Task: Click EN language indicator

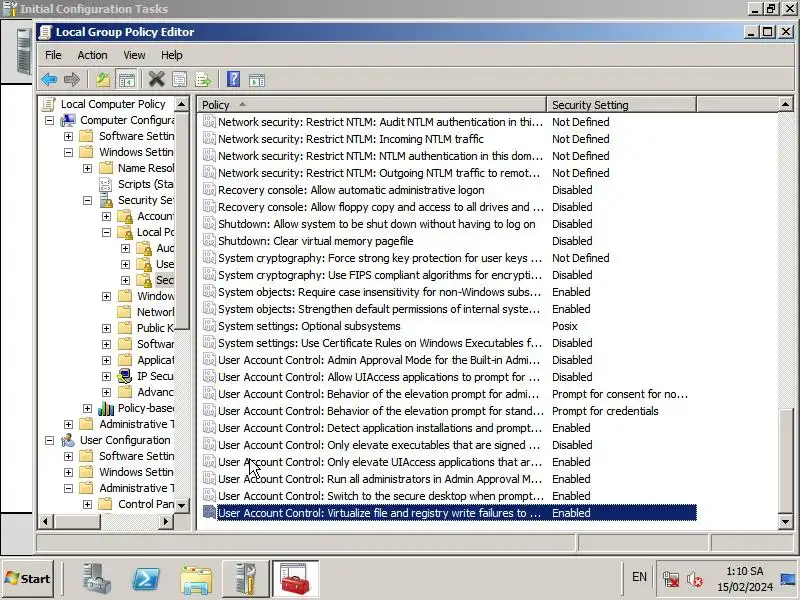Action: (639, 577)
